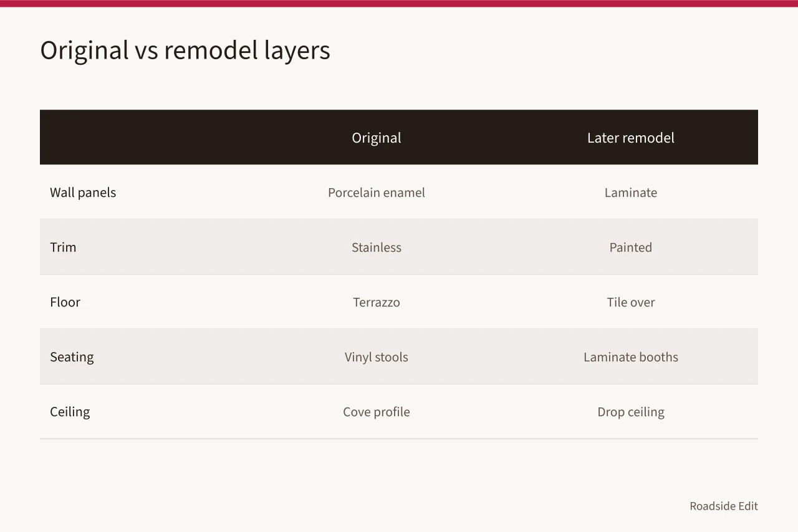Click the 'Ceiling' row label
This screenshot has width=798, height=532.
(x=70, y=412)
